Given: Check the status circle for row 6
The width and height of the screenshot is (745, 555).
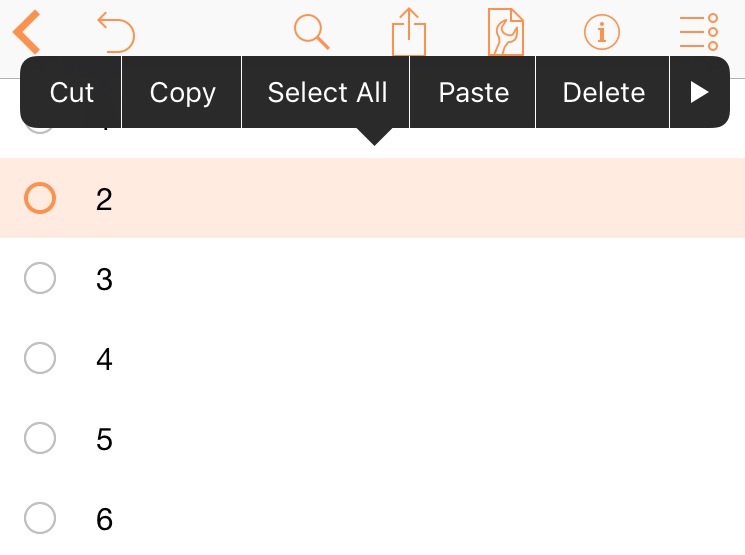Looking at the screenshot, I should click(40, 517).
